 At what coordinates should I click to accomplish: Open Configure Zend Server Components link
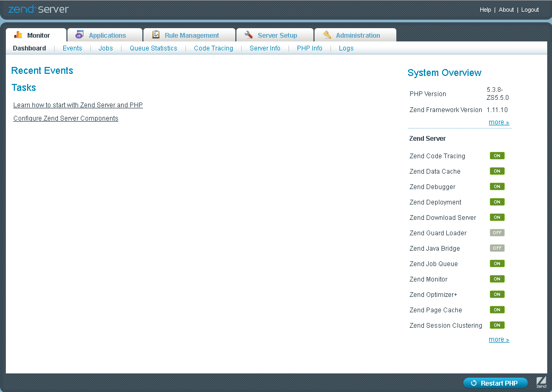(x=66, y=118)
